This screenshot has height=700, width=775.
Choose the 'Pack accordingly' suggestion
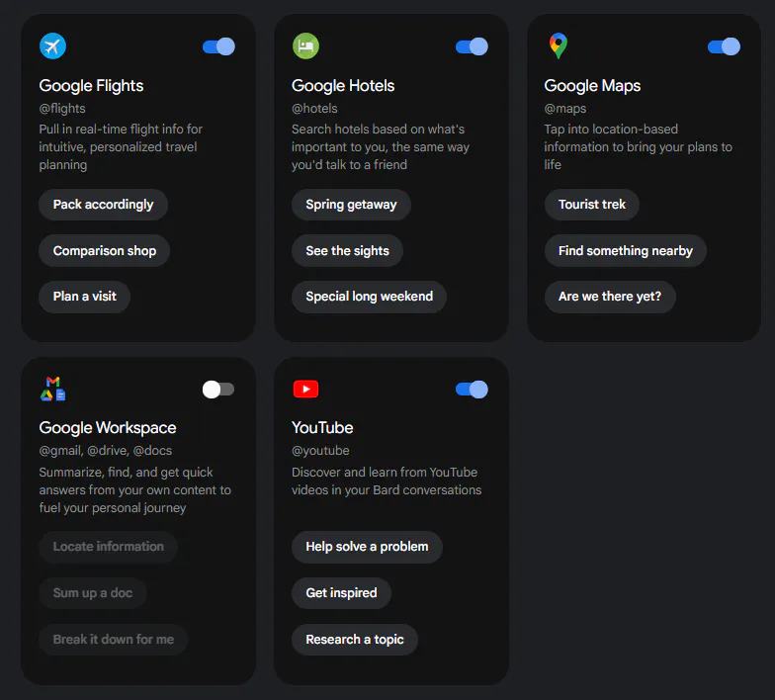point(103,205)
